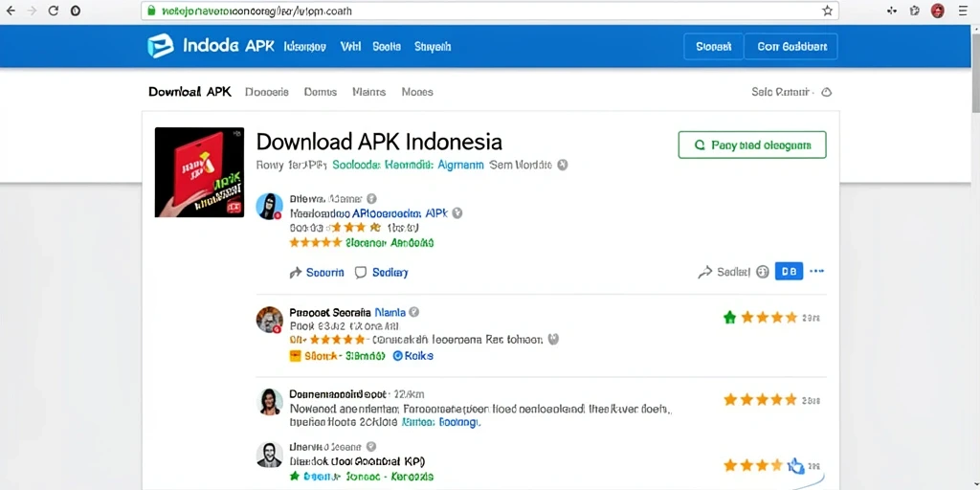Click the blue DB button

coord(789,271)
